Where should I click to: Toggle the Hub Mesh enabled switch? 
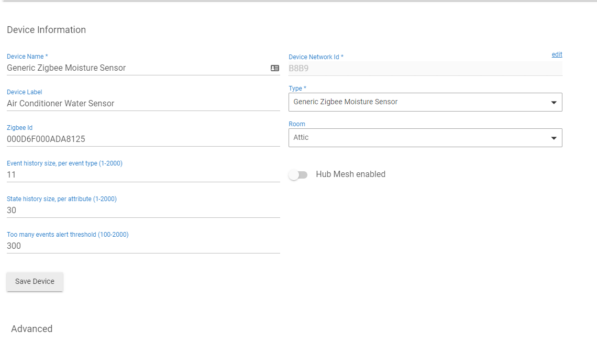[298, 175]
